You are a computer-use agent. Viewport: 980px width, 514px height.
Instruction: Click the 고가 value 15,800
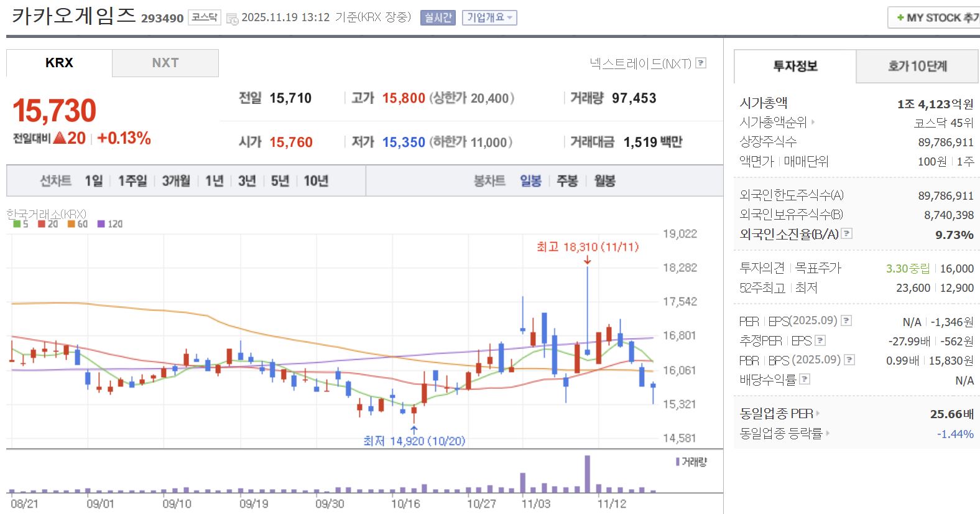tap(404, 98)
